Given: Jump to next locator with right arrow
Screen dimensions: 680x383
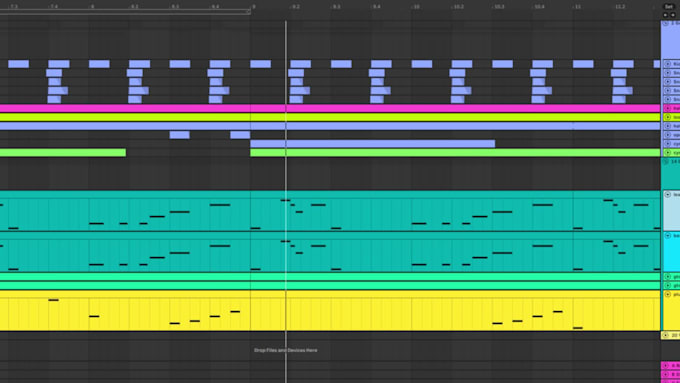Looking at the screenshot, I should tap(673, 15).
